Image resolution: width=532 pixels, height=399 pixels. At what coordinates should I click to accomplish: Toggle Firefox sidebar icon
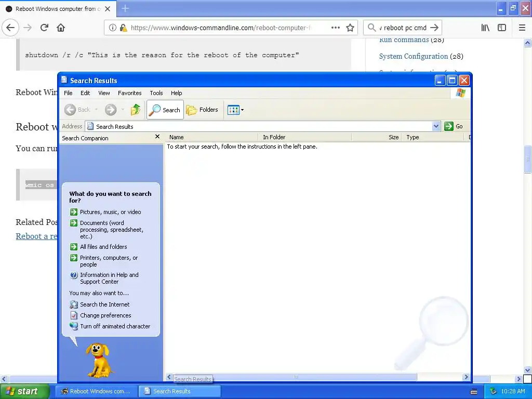[502, 28]
